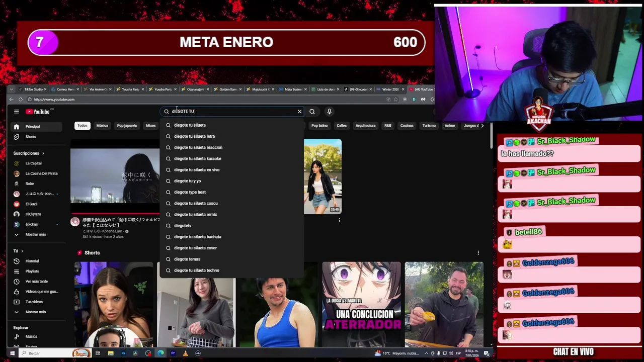
Task: Select the Todos filter chip
Action: pyautogui.click(x=82, y=125)
